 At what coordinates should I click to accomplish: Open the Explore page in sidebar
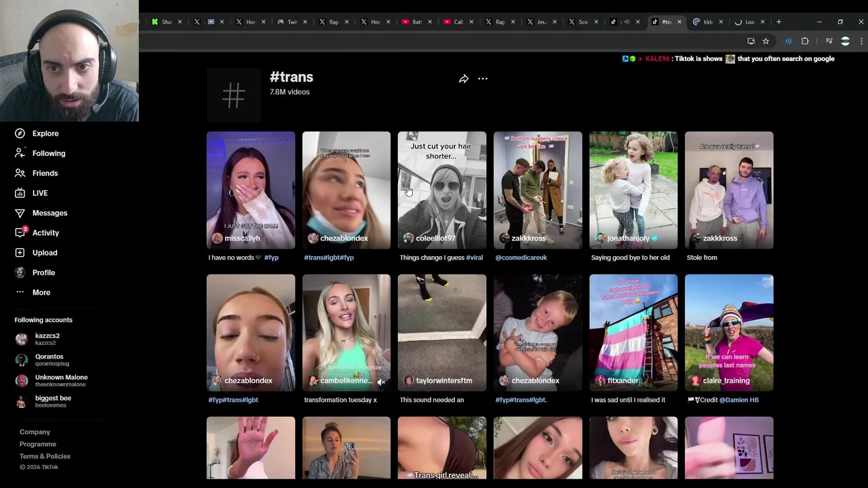(x=37, y=134)
